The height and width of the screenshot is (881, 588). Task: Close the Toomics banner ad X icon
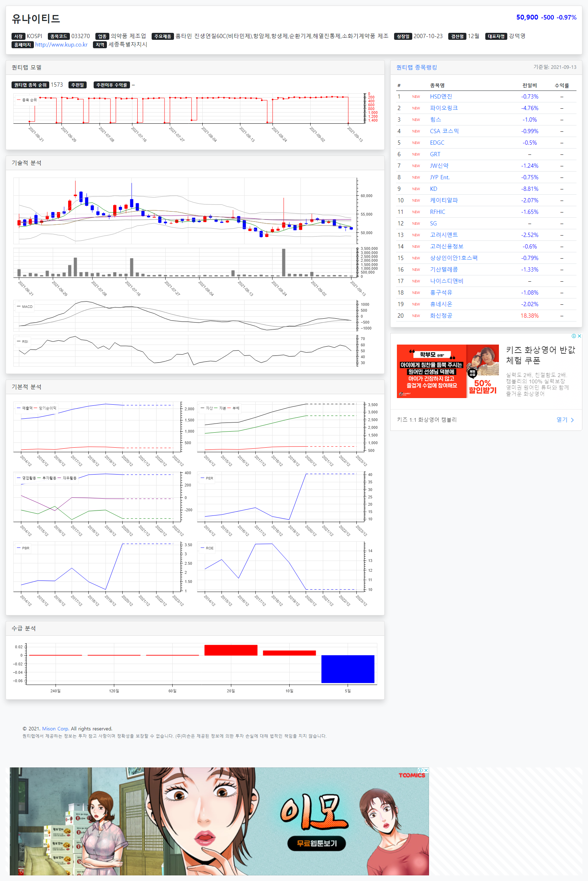426,770
